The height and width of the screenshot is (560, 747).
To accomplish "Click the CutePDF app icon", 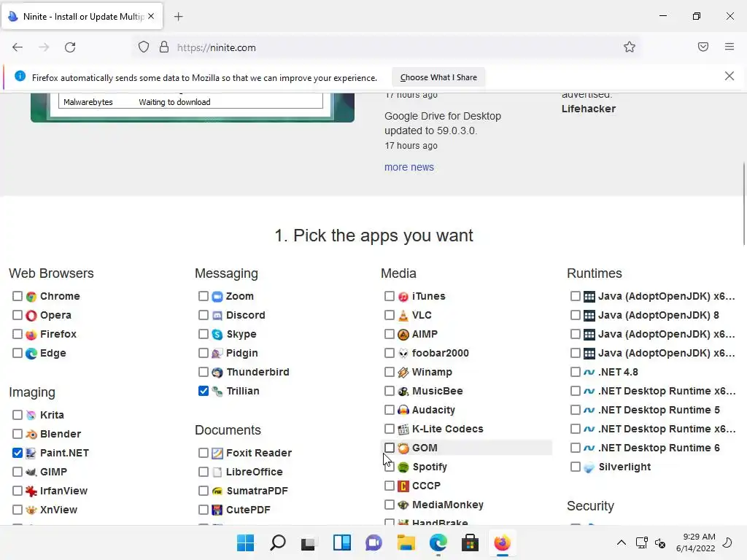I will (217, 510).
